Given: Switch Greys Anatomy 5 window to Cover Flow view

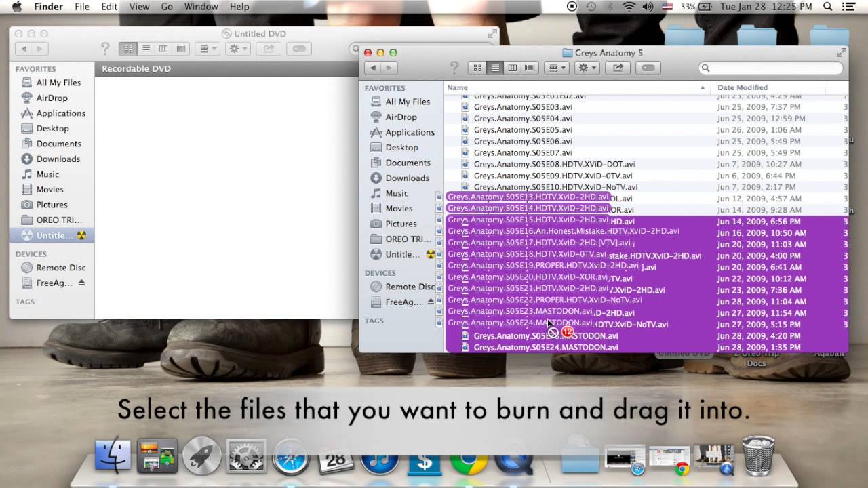Looking at the screenshot, I should (x=530, y=68).
